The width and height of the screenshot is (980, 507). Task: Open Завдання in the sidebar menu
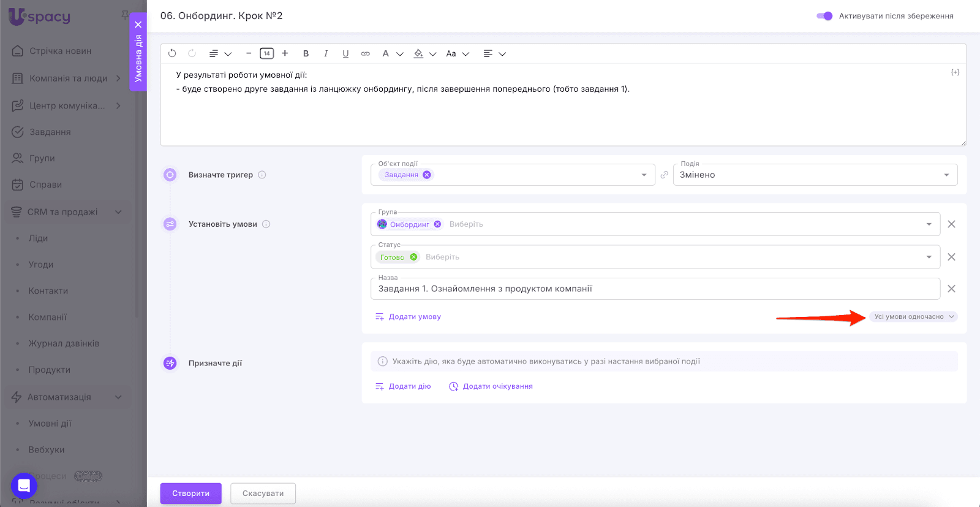[x=50, y=132]
